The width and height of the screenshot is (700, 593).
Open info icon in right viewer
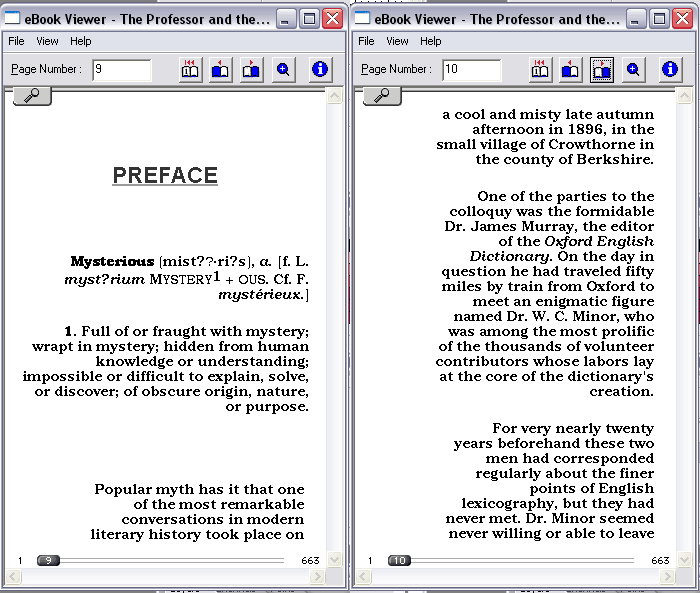pos(670,70)
